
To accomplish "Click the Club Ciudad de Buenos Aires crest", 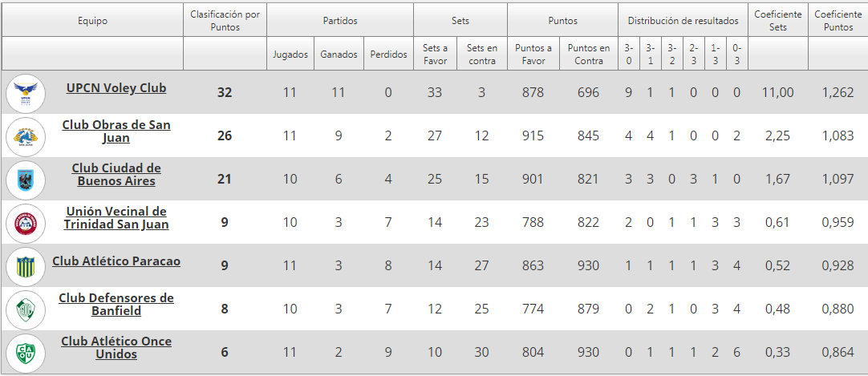I will (x=26, y=180).
